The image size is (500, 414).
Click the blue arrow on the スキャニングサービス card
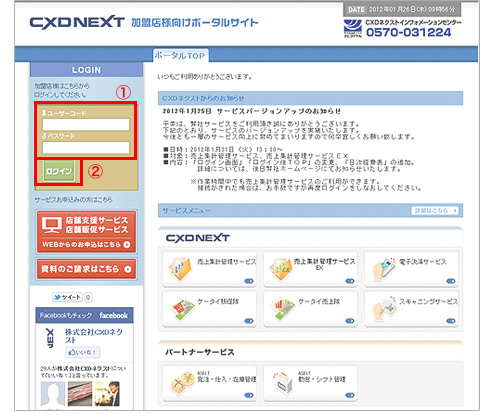(x=451, y=321)
